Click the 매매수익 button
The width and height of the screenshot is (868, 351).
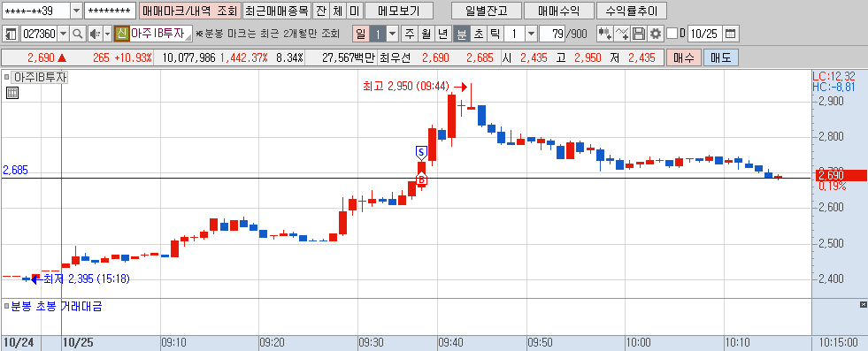[x=558, y=11]
